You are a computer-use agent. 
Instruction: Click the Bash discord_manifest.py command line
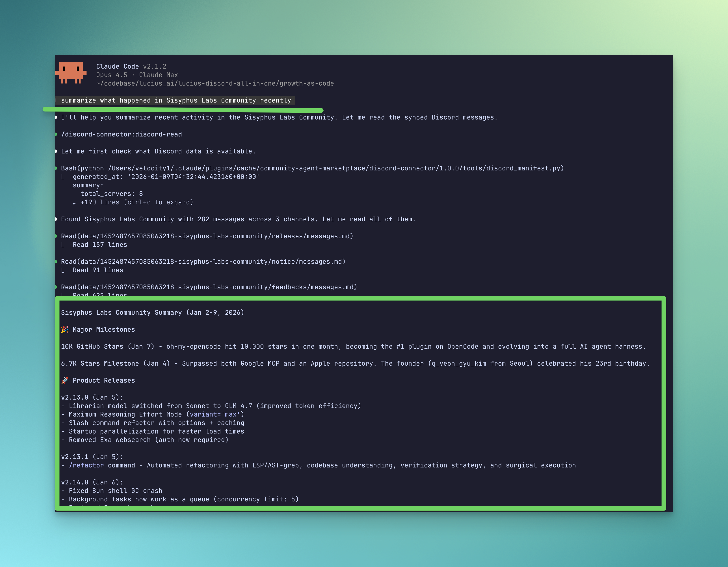312,168
